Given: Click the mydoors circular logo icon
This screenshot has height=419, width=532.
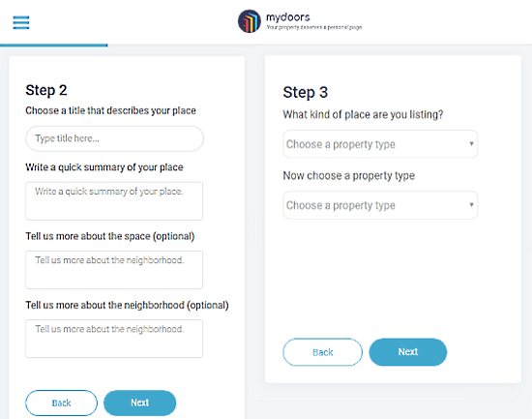Looking at the screenshot, I should click(x=250, y=21).
